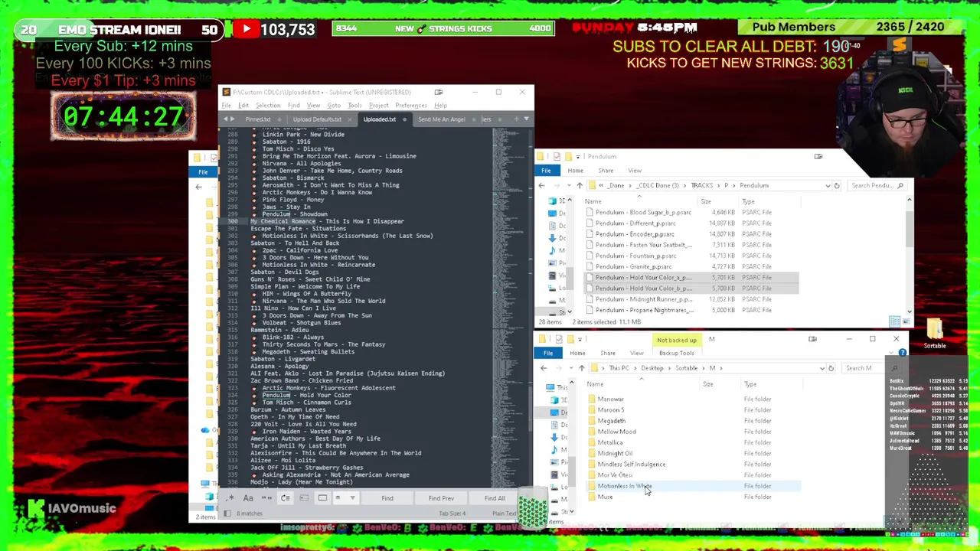
Task: Select Pendulum - Midnight Runner file
Action: 643,299
